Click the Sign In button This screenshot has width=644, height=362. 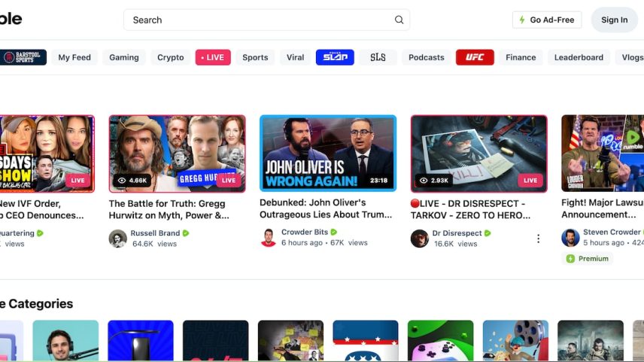(615, 20)
